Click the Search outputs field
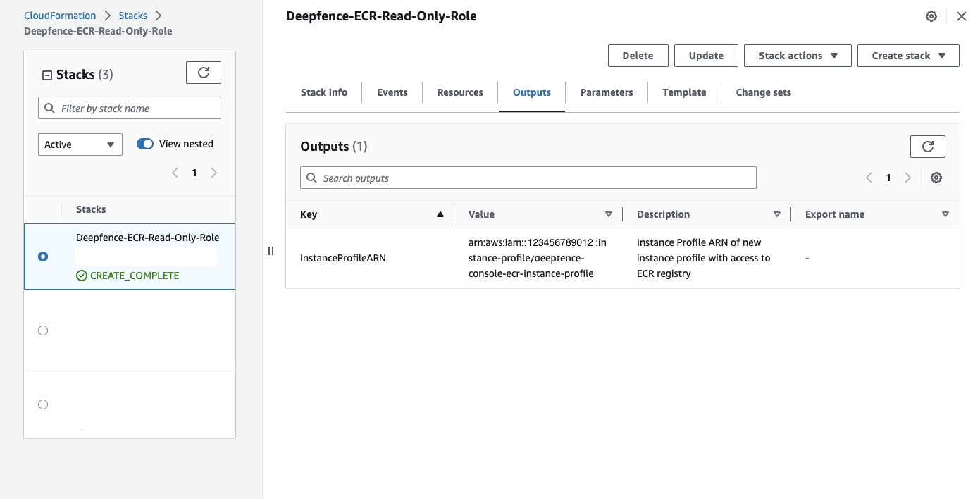 coord(528,178)
